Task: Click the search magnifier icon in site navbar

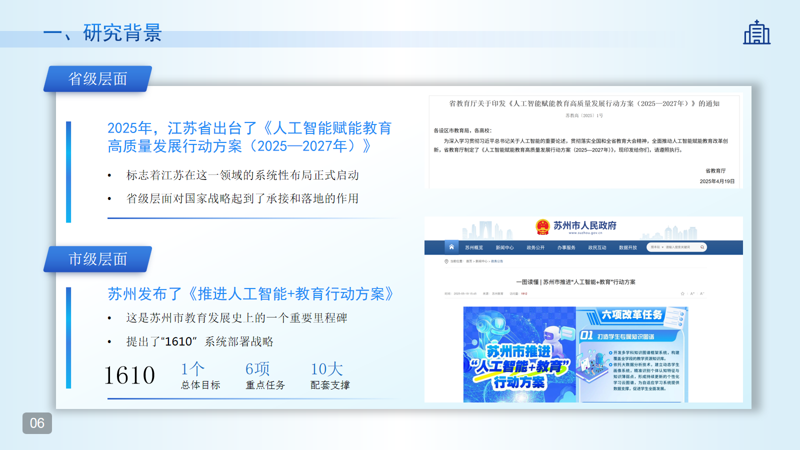Action: click(702, 247)
